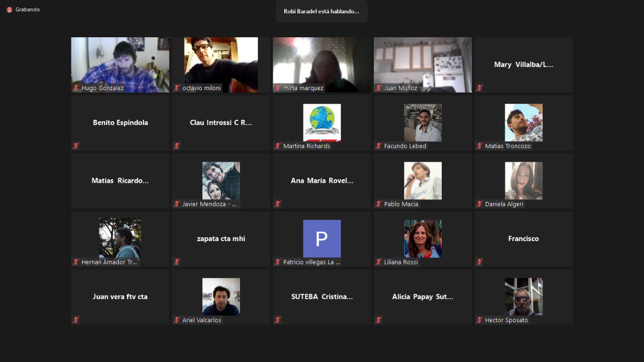Click the 'Pablo Macia' name label

(x=401, y=204)
